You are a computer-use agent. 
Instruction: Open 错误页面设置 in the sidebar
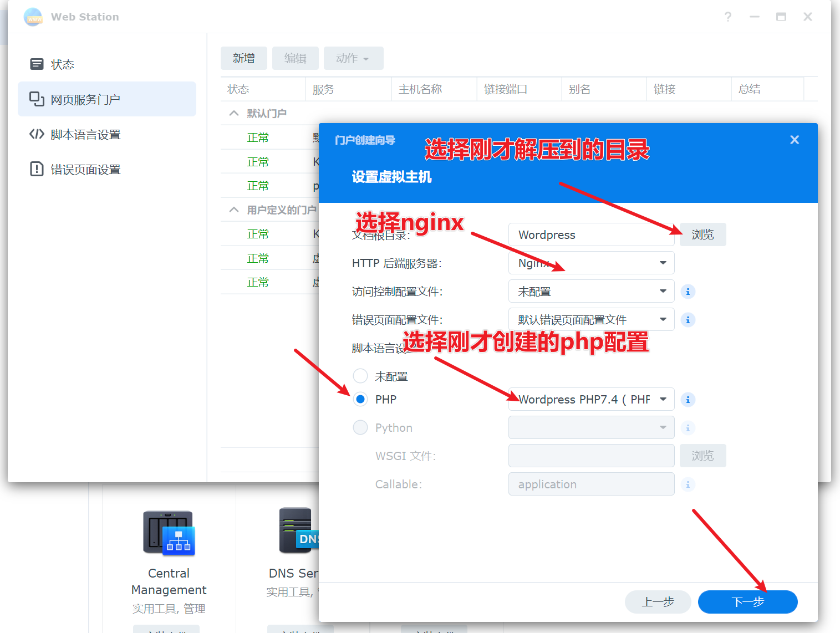pyautogui.click(x=107, y=169)
